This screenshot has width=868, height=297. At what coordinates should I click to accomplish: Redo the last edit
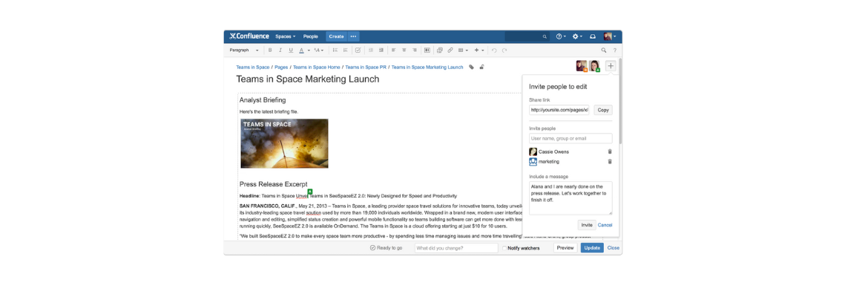[x=504, y=50]
